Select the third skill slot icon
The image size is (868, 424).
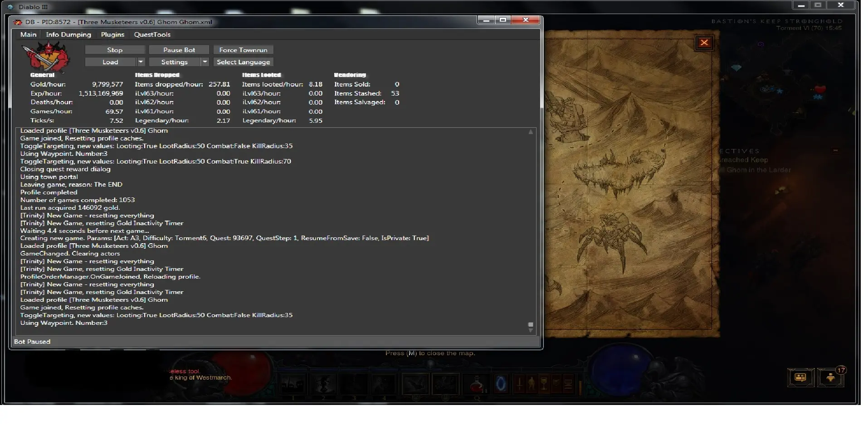click(x=354, y=384)
